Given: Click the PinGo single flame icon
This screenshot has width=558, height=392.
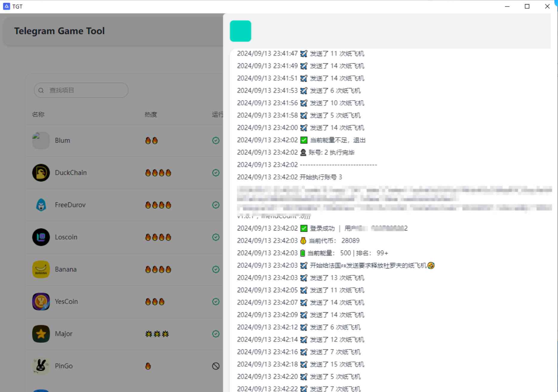Looking at the screenshot, I should (x=148, y=366).
